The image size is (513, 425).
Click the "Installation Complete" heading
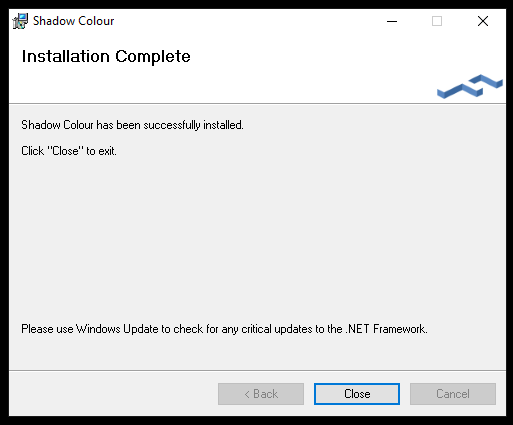pos(106,56)
